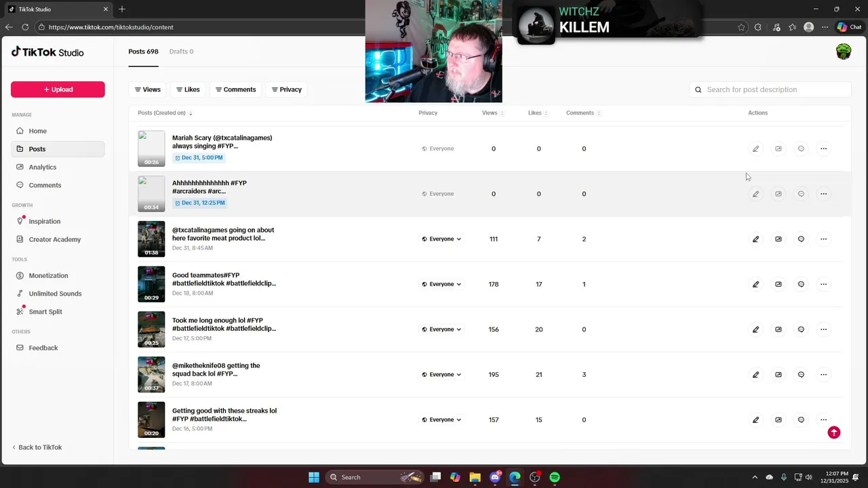Open Inspiration in the sidebar

point(58,221)
